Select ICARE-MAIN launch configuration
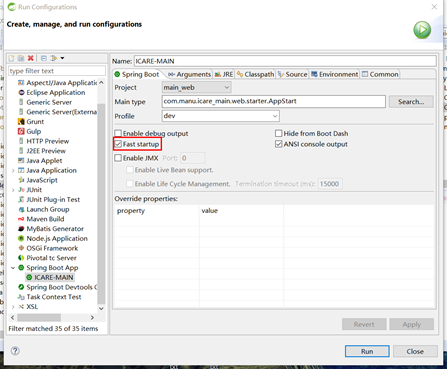The height and width of the screenshot is (369, 447). coord(53,277)
